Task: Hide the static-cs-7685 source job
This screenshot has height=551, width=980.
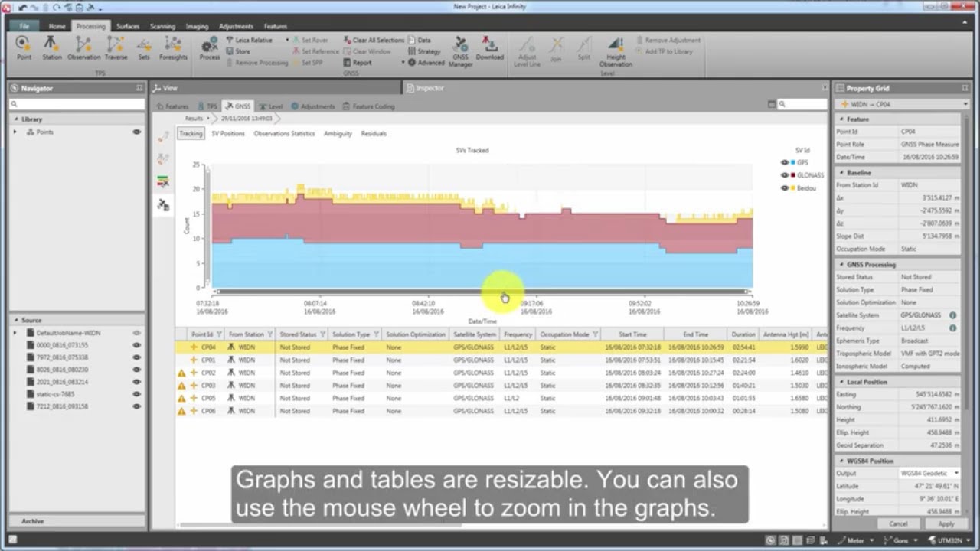Action: (137, 394)
